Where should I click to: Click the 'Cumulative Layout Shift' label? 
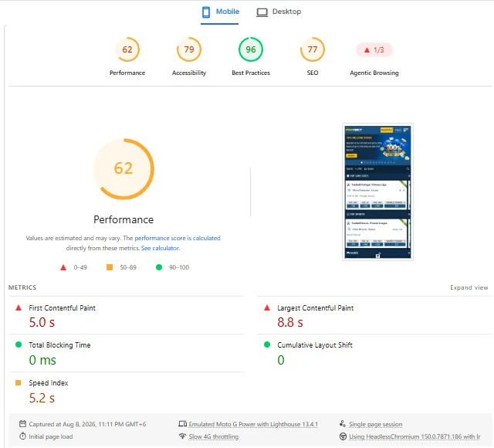point(315,345)
